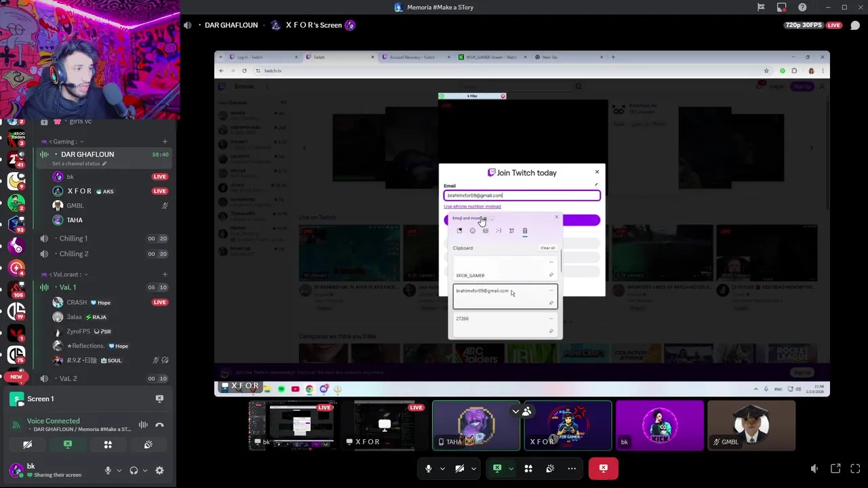Click the stream volume speaker icon
Image resolution: width=868 pixels, height=488 pixels.
(814, 468)
